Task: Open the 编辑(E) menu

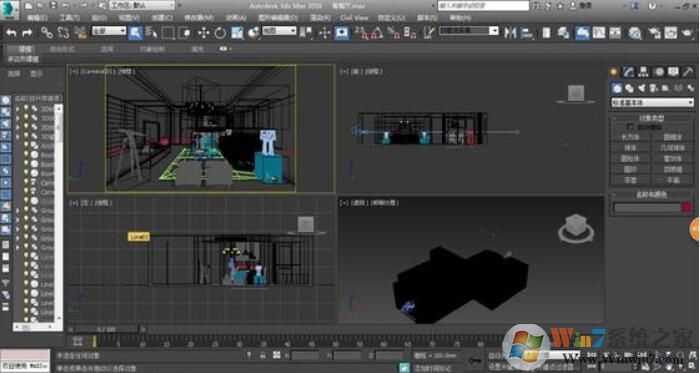Action: 38,18
